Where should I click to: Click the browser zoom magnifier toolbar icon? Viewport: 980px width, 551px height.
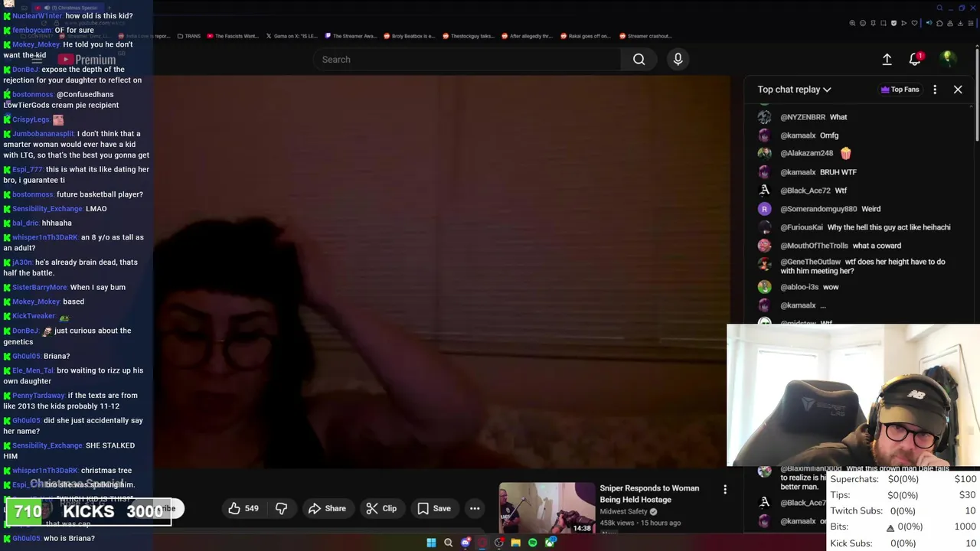(852, 23)
